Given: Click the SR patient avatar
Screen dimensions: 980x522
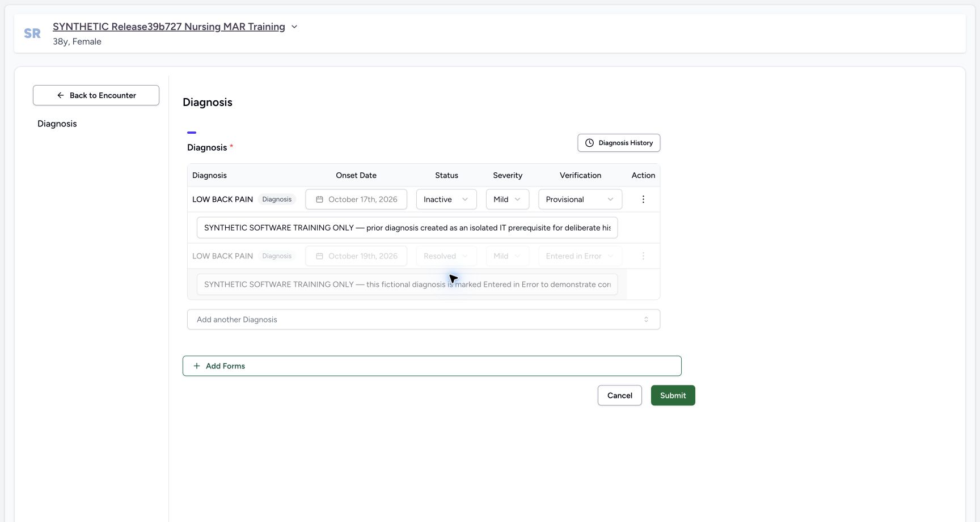Looking at the screenshot, I should click(x=32, y=33).
